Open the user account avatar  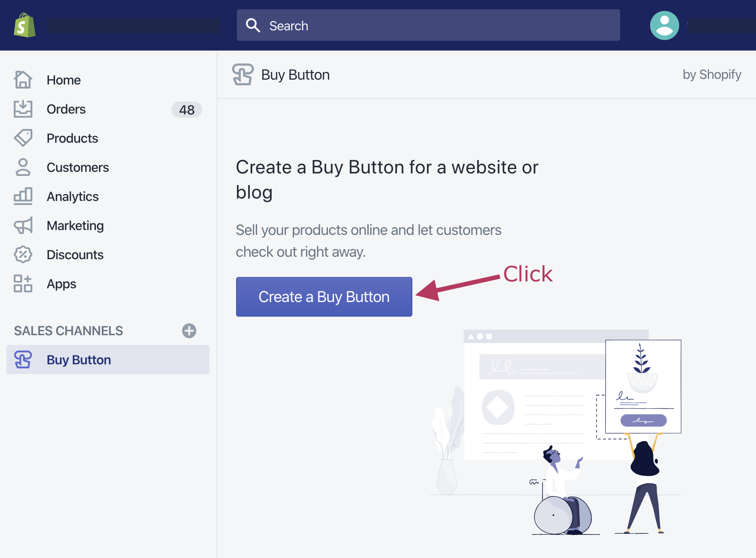coord(665,25)
